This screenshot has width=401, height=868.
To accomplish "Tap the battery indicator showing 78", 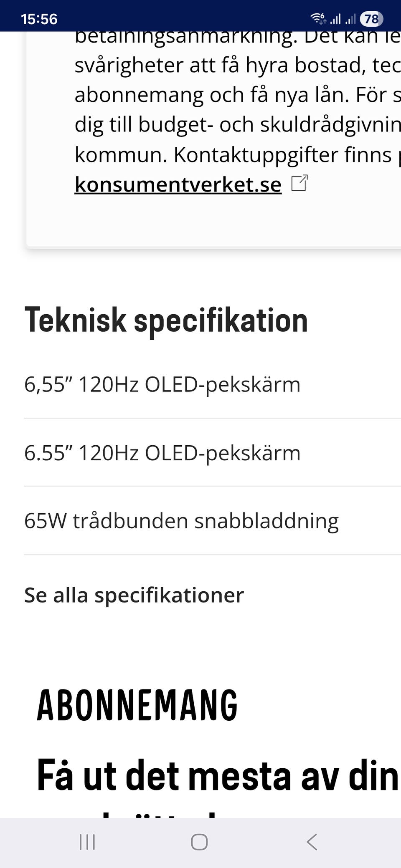I will pos(371,19).
